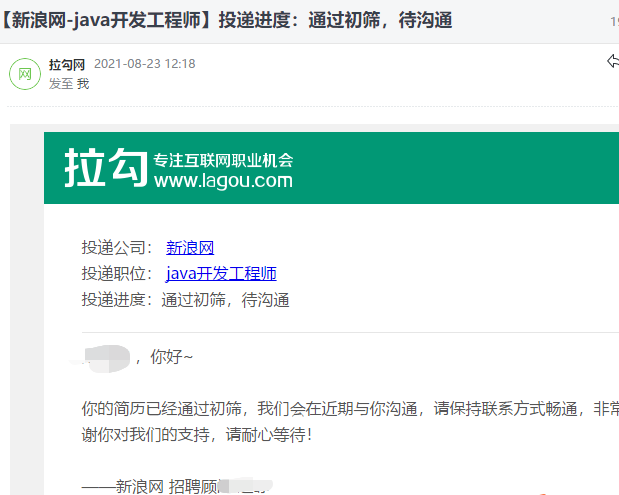Click the slogan 专注互联网职业机会
The height and width of the screenshot is (495, 619).
coord(223,160)
